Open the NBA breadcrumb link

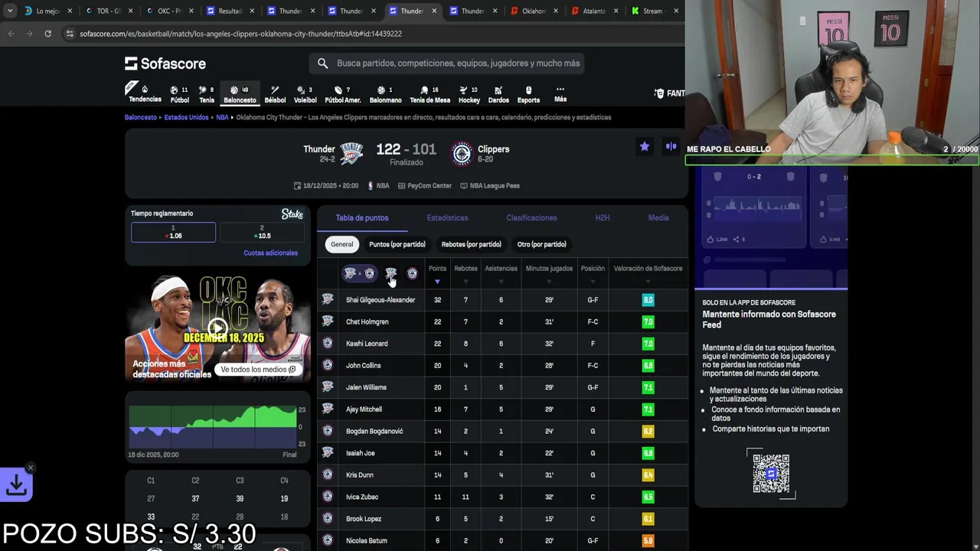pyautogui.click(x=222, y=118)
